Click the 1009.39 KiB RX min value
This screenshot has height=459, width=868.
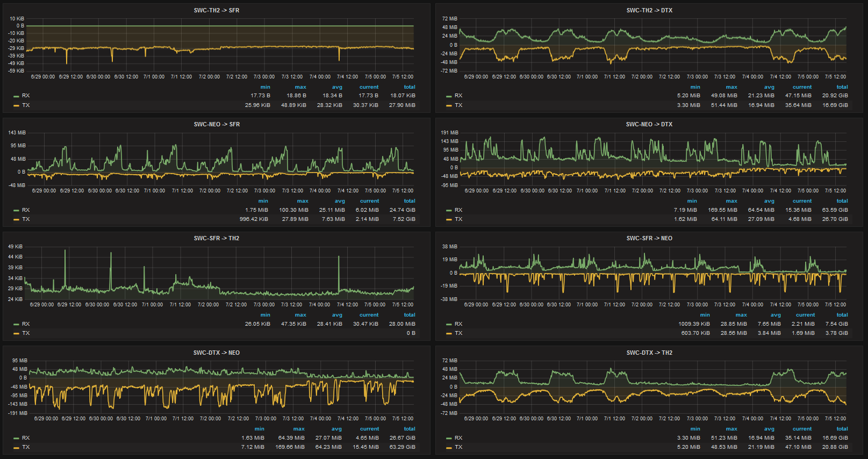pos(694,324)
